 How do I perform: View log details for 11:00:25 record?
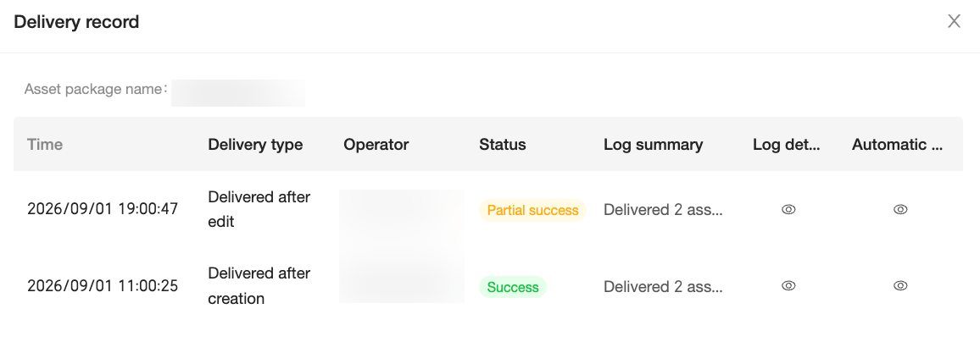788,286
